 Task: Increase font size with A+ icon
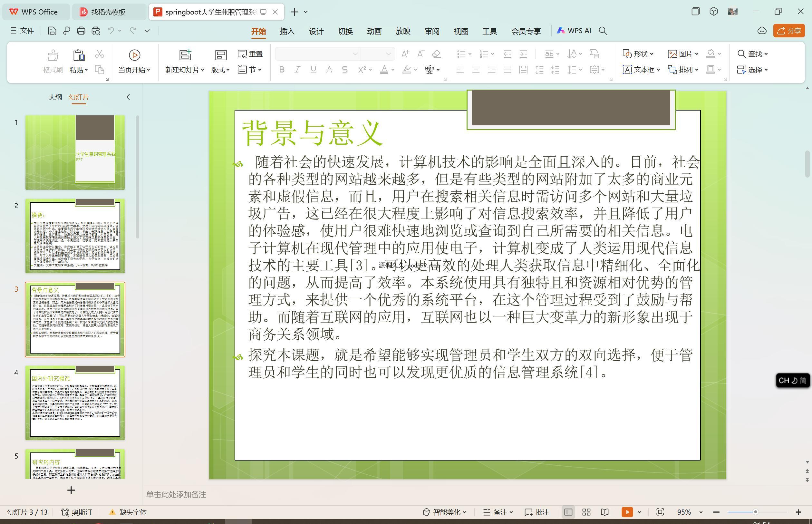tap(405, 54)
